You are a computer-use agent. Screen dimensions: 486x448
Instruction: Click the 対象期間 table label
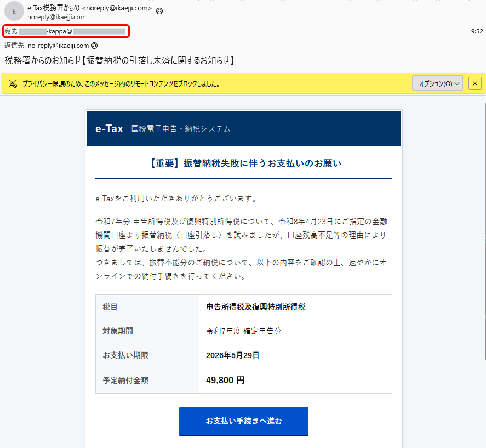118,331
